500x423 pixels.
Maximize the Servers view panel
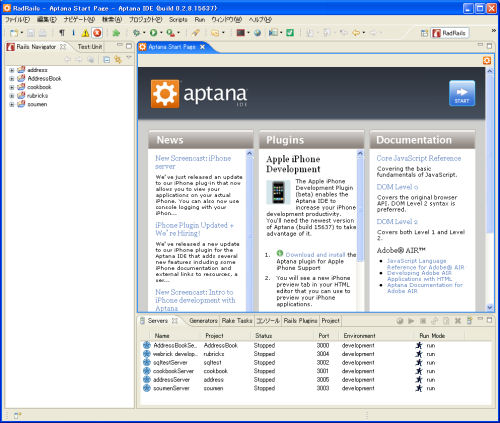pyautogui.click(x=489, y=320)
